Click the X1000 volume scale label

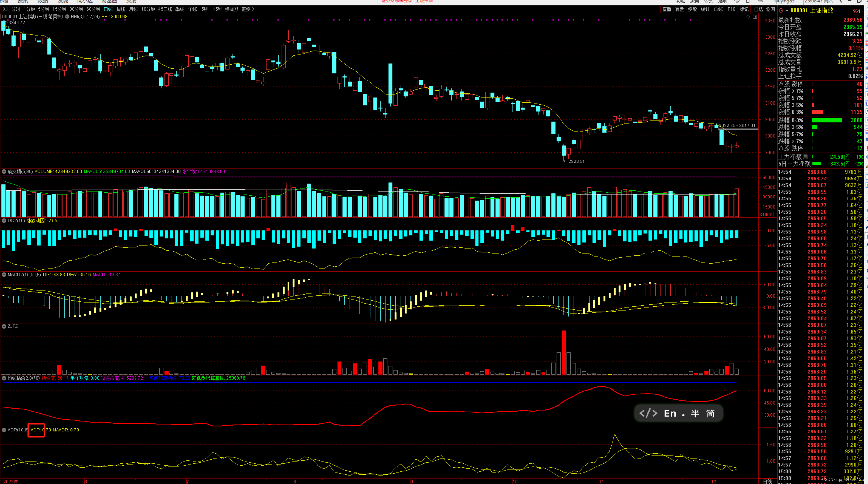tap(766, 215)
